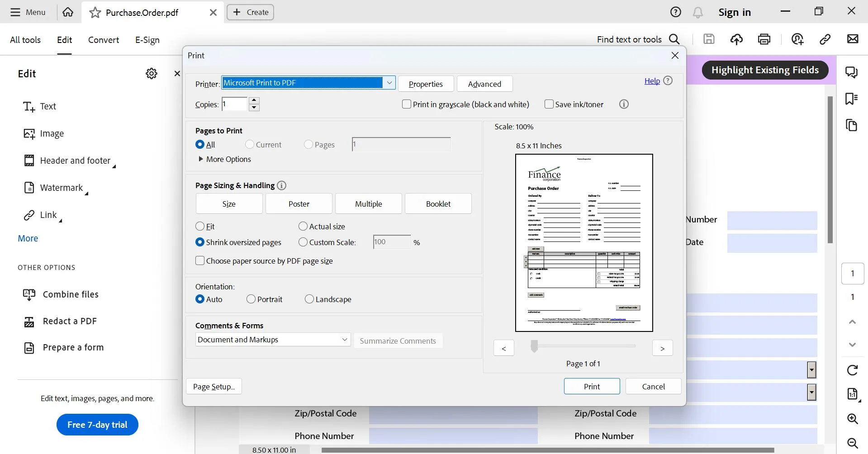Switch to the Convert tab
The image size is (868, 454).
(x=103, y=40)
